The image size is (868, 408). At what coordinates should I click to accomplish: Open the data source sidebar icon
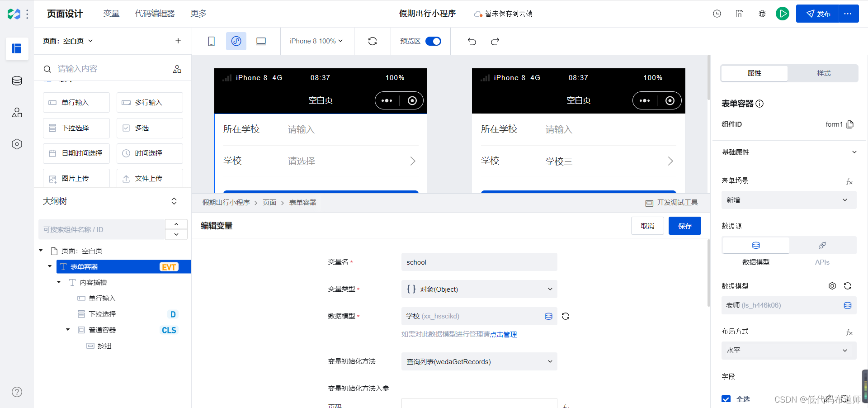coord(17,81)
